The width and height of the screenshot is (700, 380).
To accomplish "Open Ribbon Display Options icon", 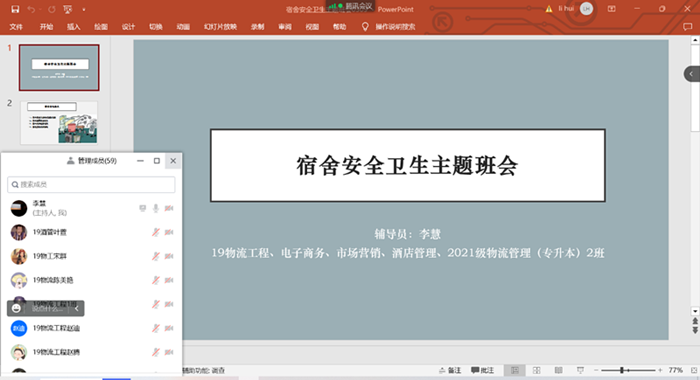I will coord(612,9).
